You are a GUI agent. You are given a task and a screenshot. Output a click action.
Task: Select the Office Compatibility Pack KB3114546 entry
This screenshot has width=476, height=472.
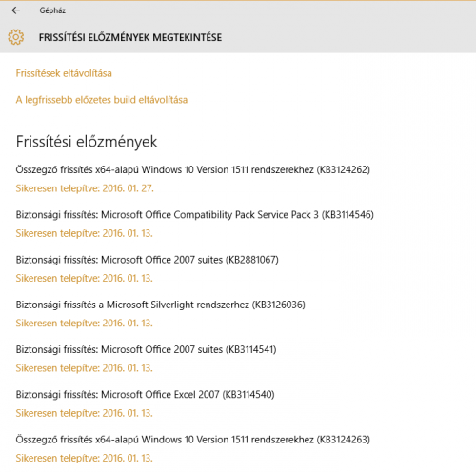(x=195, y=215)
